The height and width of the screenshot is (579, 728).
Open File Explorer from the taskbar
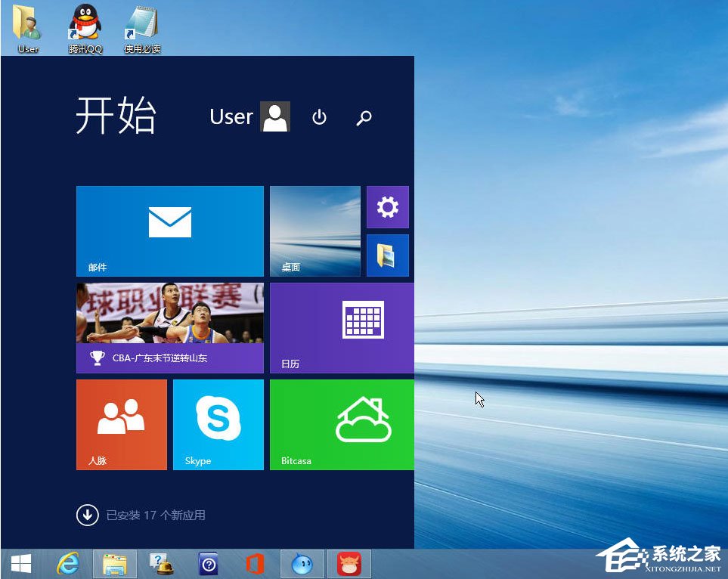pyautogui.click(x=114, y=563)
